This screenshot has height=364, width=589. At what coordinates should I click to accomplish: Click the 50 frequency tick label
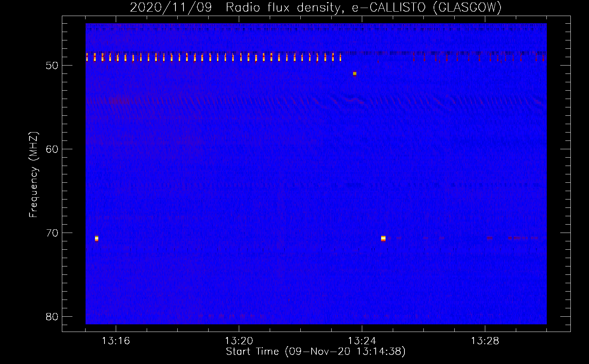(x=52, y=66)
